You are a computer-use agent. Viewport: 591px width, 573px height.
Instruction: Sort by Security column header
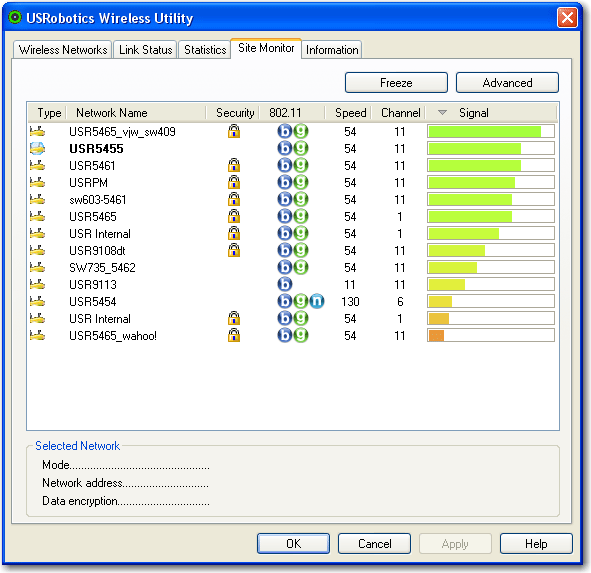(233, 113)
